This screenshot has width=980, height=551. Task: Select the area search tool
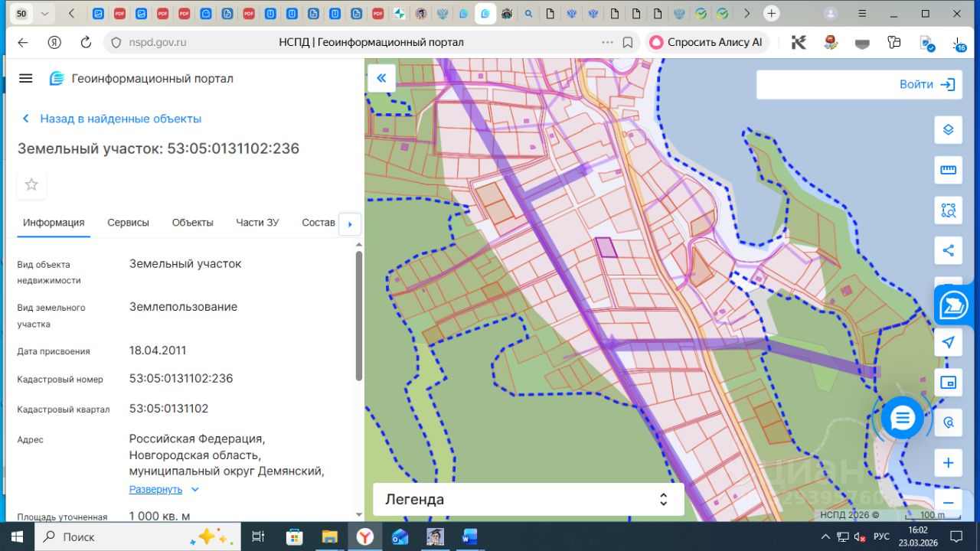pos(948,210)
